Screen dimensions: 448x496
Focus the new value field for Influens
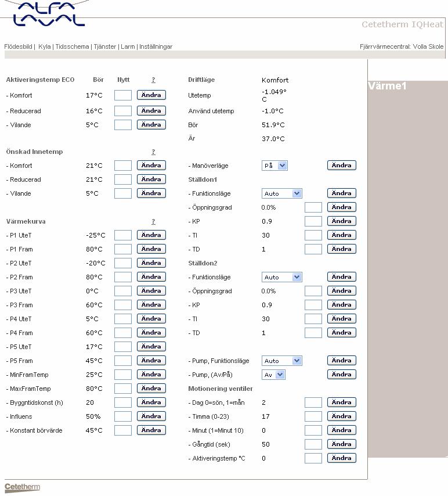click(x=123, y=416)
